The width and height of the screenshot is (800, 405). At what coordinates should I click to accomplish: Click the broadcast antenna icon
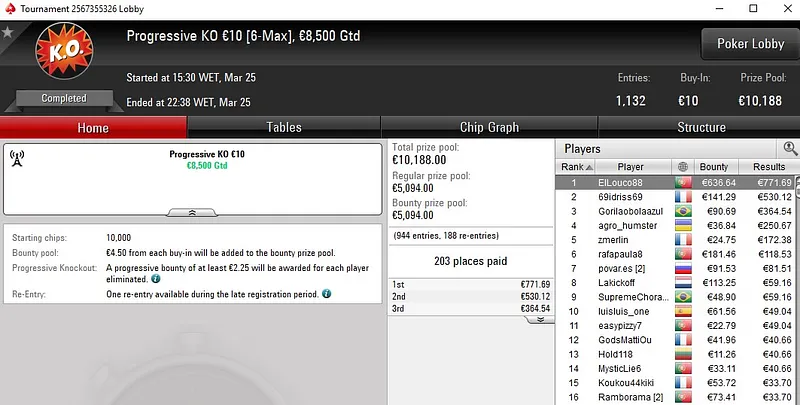tap(16, 159)
